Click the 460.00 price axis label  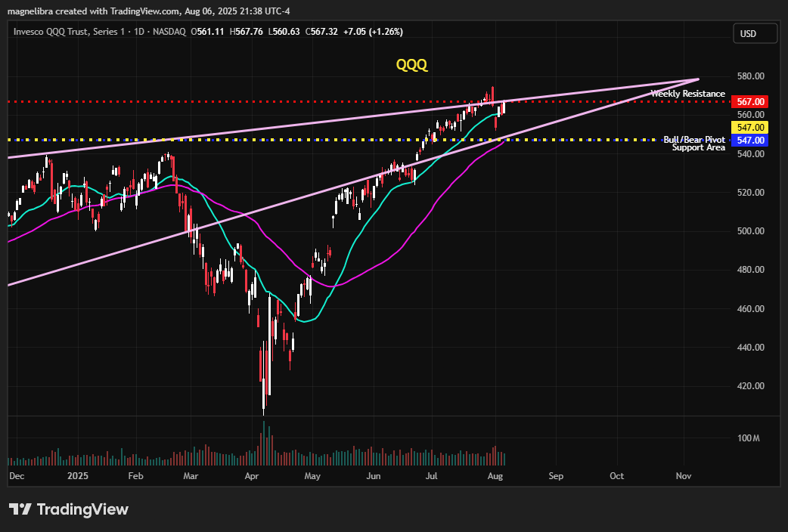tap(751, 309)
